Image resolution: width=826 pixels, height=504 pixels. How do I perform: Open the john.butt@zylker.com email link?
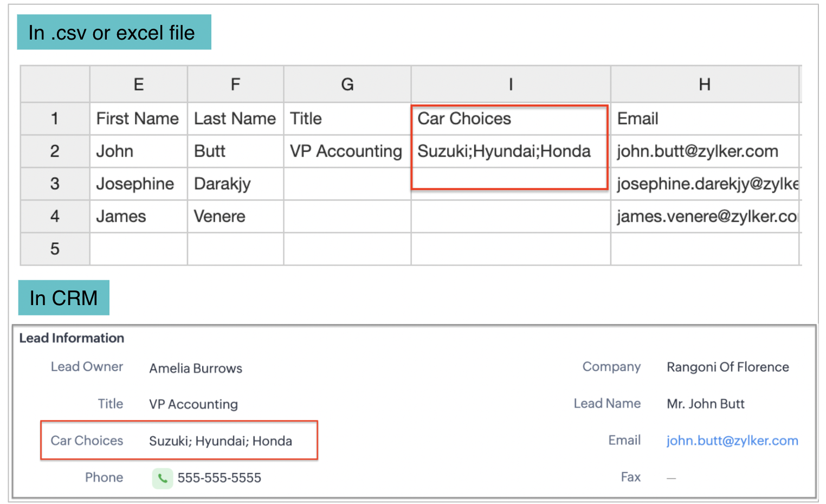(x=732, y=441)
